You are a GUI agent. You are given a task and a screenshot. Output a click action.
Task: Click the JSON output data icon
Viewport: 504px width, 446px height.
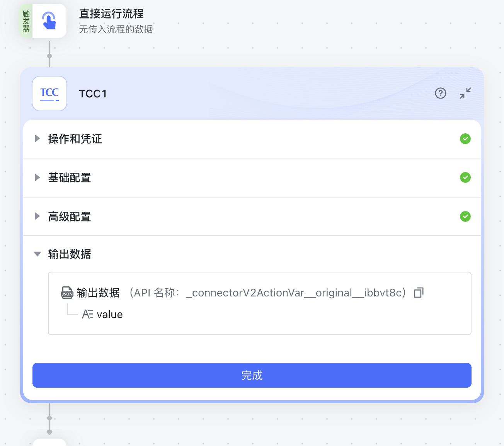[67, 293]
